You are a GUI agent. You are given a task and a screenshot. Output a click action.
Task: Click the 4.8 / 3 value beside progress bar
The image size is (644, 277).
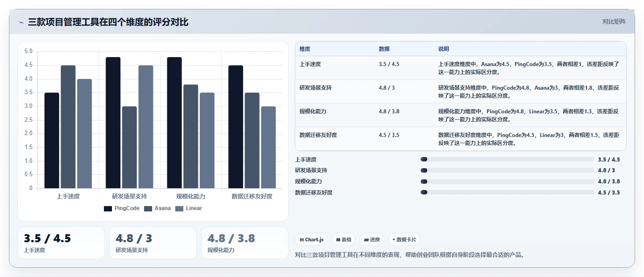pos(607,170)
